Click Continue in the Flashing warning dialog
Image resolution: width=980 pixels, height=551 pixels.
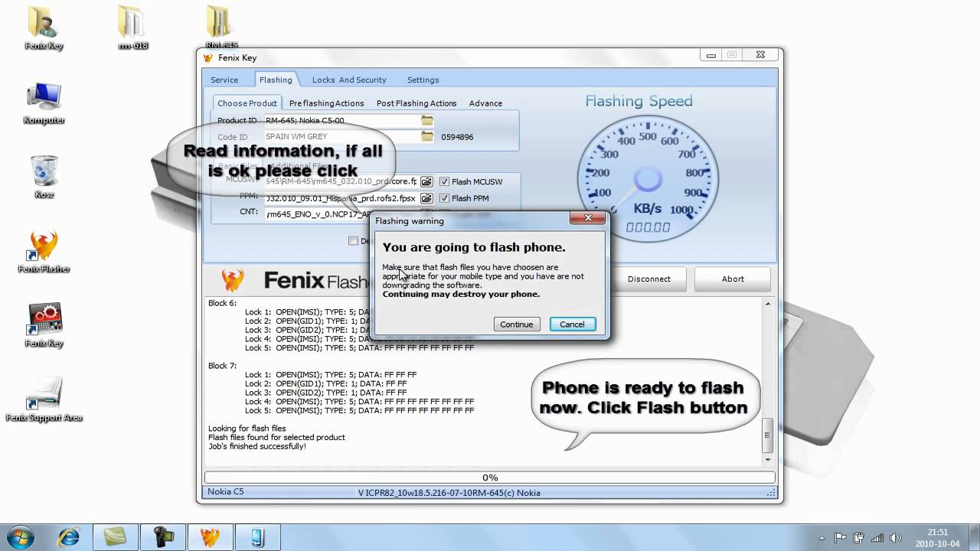pos(517,324)
